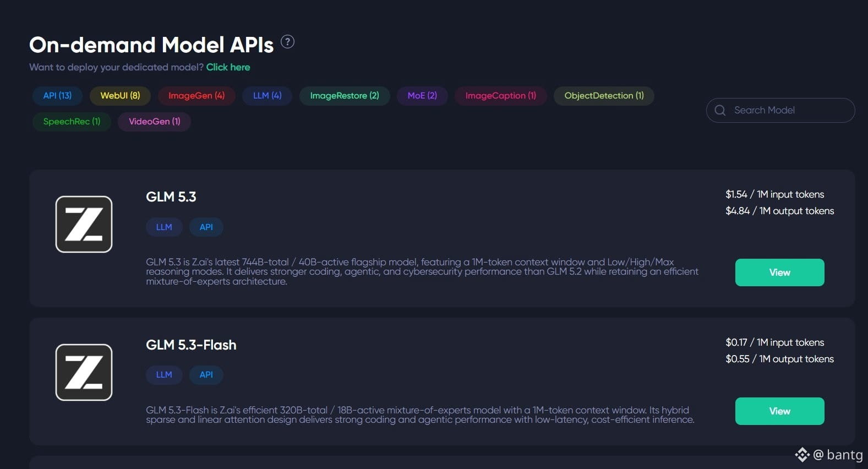
Task: Click the API tag on GLM 5.3
Action: (x=206, y=227)
